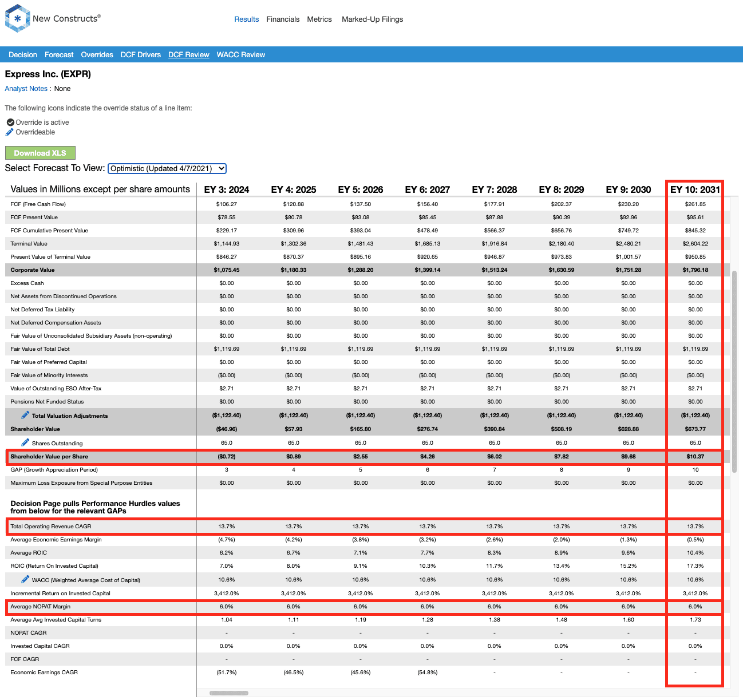Screen dimensions: 743x700
Task: Click $1,796.18 Corporate Value for 2031
Action: pos(695,270)
